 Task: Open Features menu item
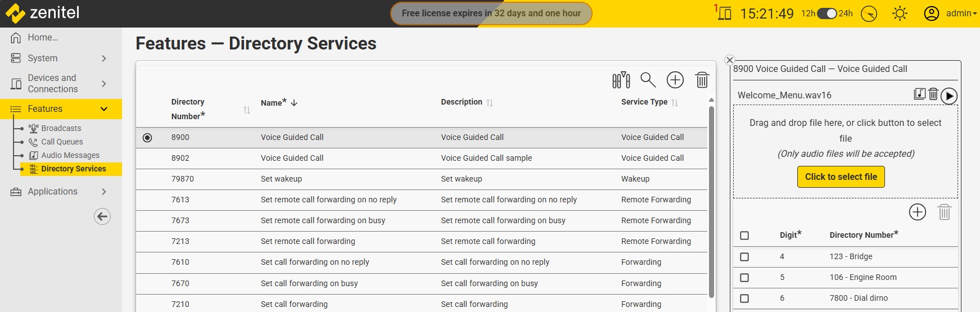61,109
